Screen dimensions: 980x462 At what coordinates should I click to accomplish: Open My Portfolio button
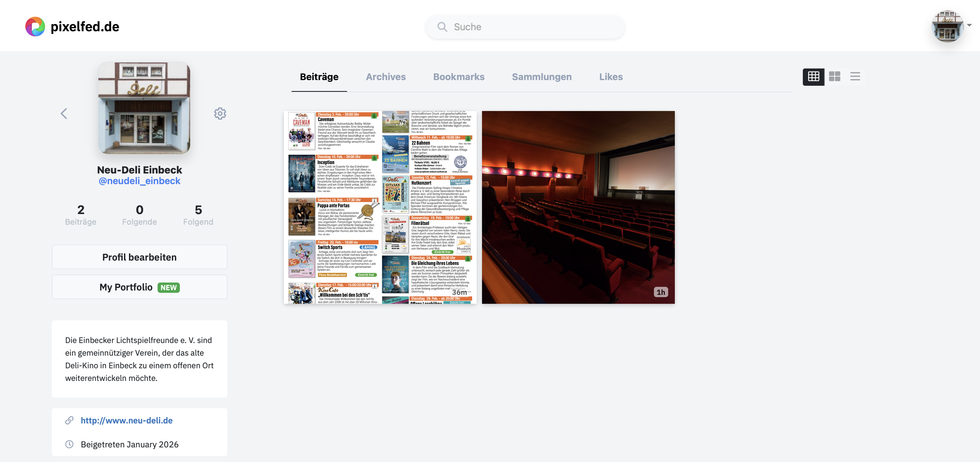coord(139,287)
